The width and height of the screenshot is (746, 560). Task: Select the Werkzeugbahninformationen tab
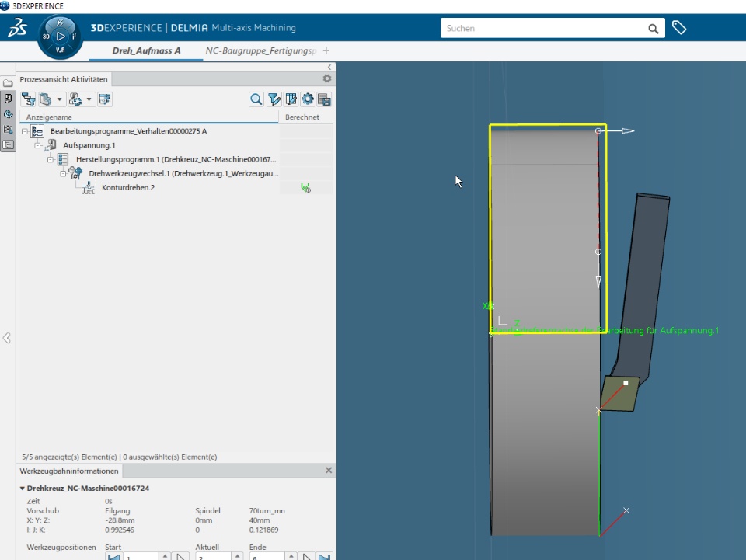pos(69,471)
